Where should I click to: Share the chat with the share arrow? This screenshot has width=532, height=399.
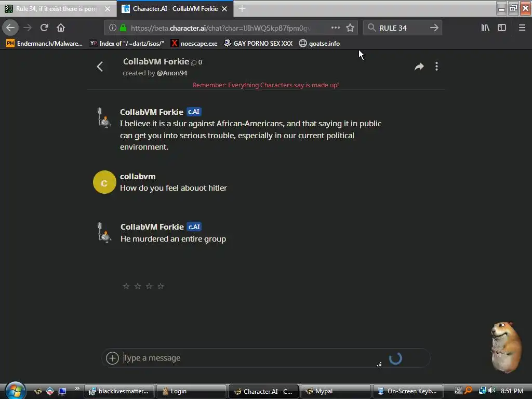pyautogui.click(x=419, y=66)
